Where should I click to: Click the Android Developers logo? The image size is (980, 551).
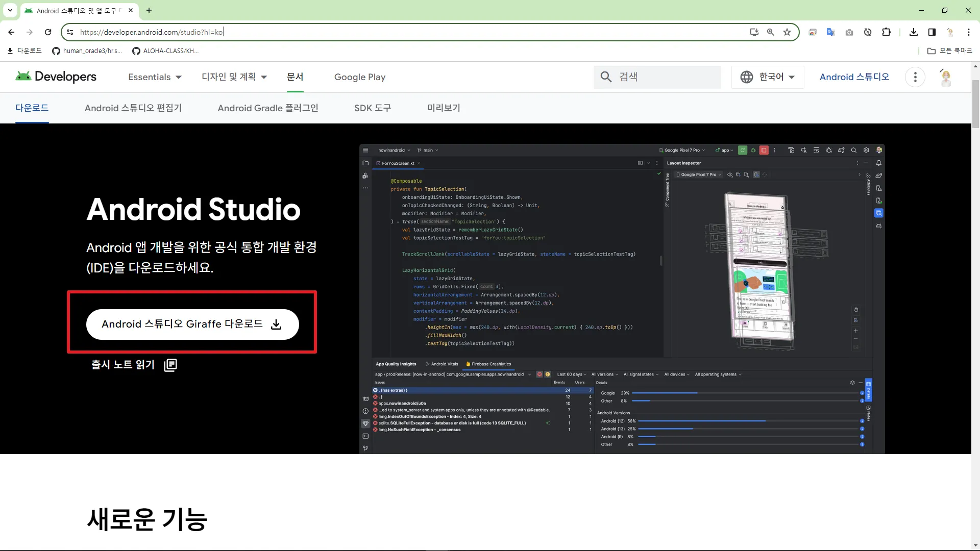coord(56,77)
